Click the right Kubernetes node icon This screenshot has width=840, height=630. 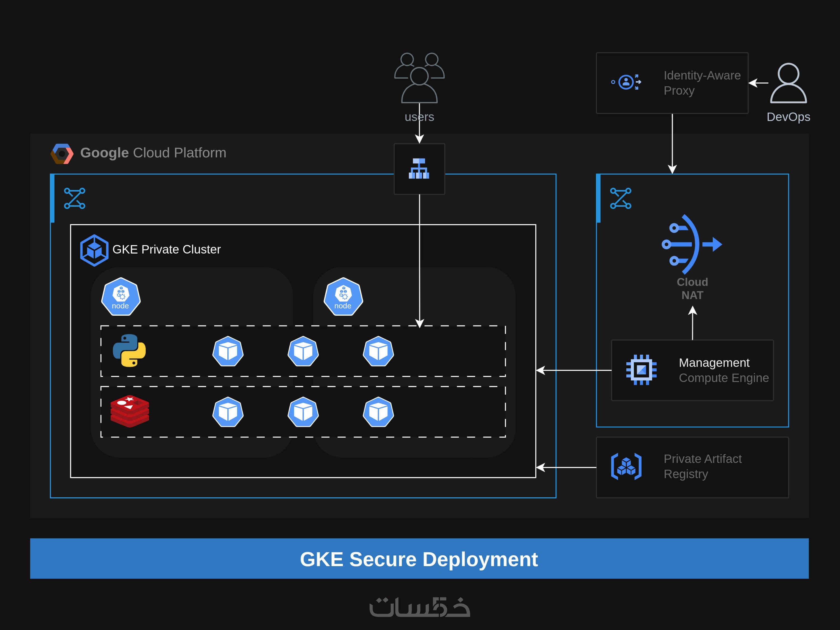pyautogui.click(x=343, y=297)
